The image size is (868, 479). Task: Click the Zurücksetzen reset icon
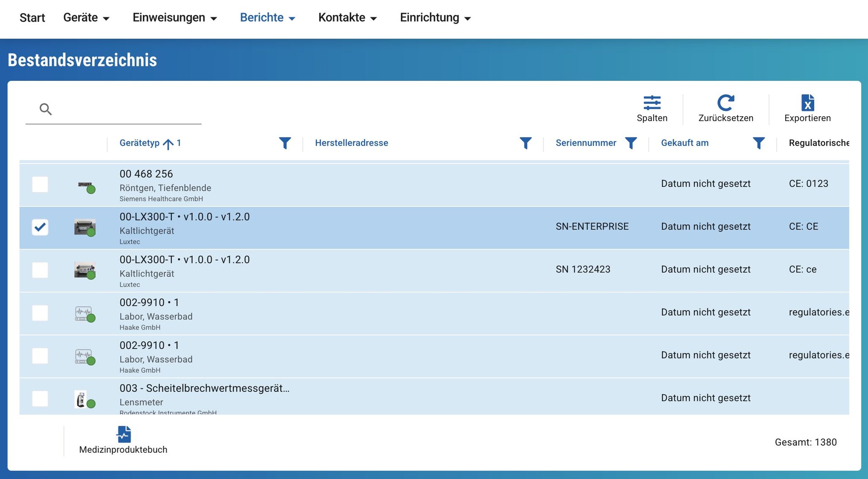[726, 103]
